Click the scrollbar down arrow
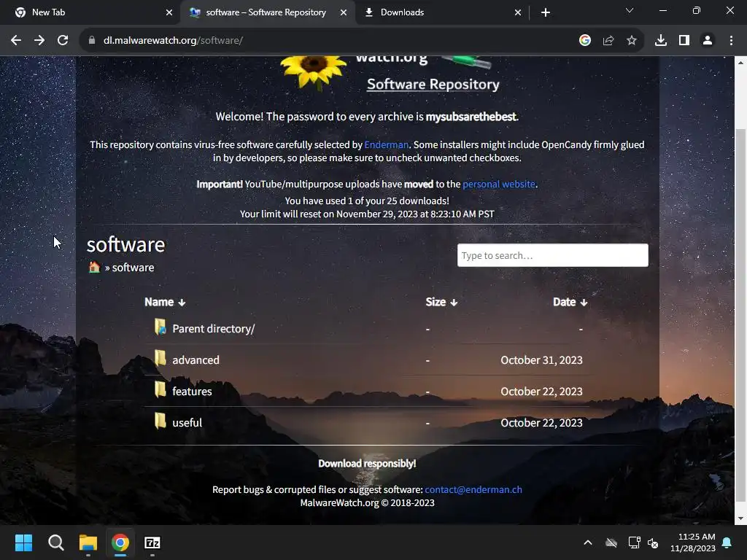This screenshot has width=747, height=560. coord(740,518)
